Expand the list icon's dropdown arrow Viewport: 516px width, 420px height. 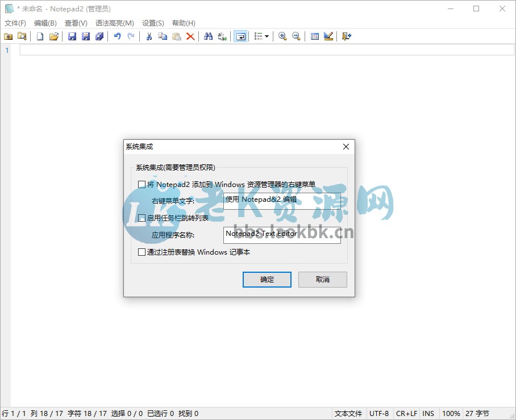(x=267, y=36)
